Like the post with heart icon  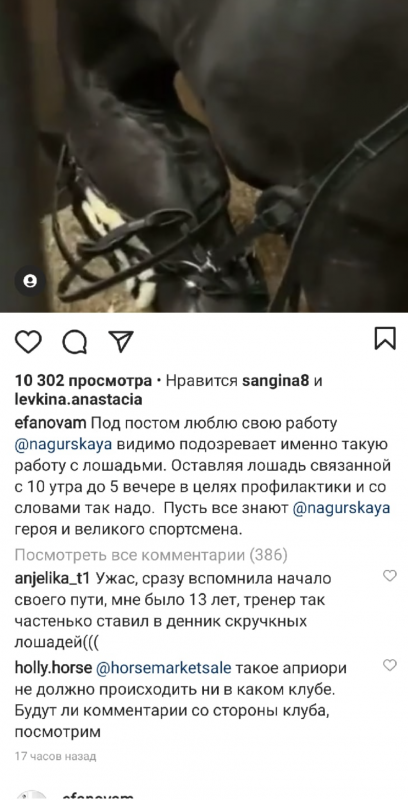[28, 341]
